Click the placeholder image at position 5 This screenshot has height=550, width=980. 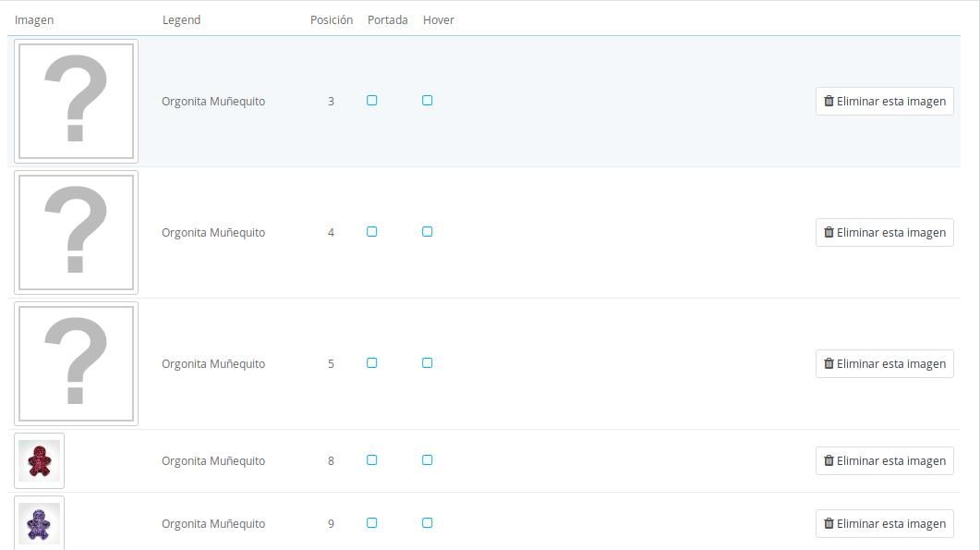pos(77,364)
